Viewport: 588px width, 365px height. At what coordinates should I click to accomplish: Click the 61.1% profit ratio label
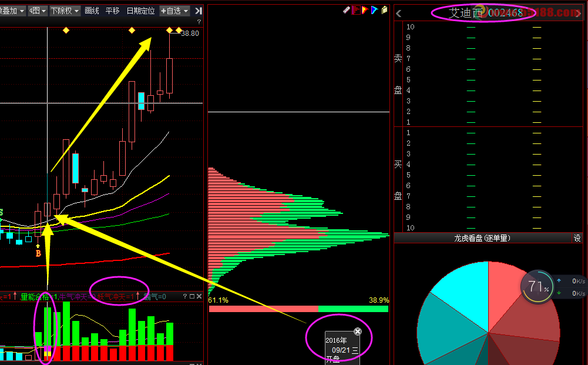coord(219,300)
